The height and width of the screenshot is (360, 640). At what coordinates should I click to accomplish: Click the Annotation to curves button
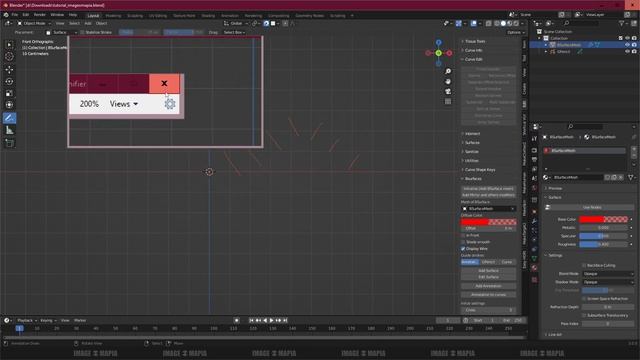pos(489,294)
